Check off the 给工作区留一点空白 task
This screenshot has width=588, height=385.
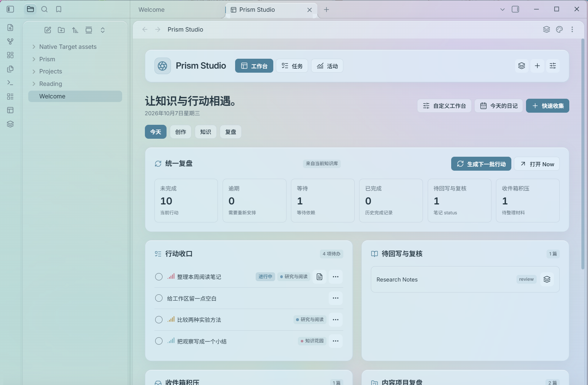pyautogui.click(x=159, y=298)
